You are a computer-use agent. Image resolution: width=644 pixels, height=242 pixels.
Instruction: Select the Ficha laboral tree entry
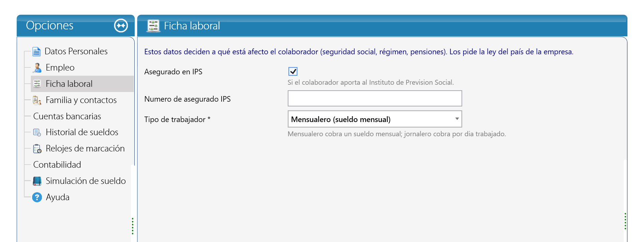click(x=69, y=84)
